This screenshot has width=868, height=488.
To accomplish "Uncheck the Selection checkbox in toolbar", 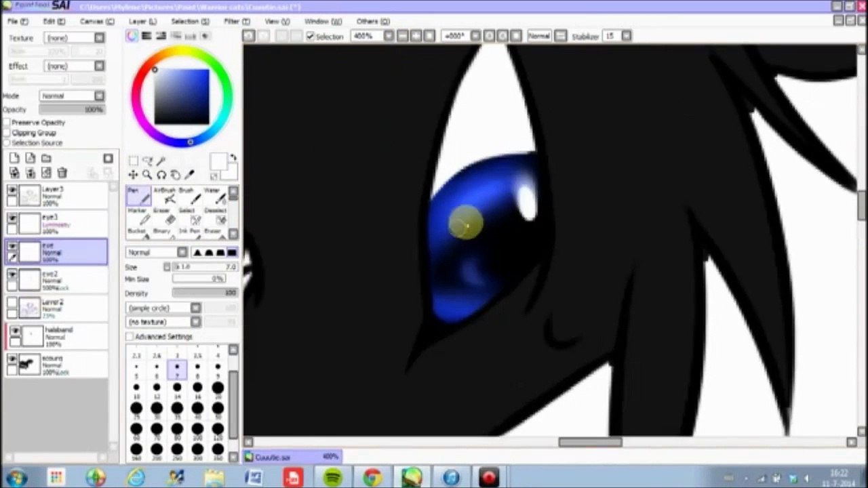I will pos(311,36).
